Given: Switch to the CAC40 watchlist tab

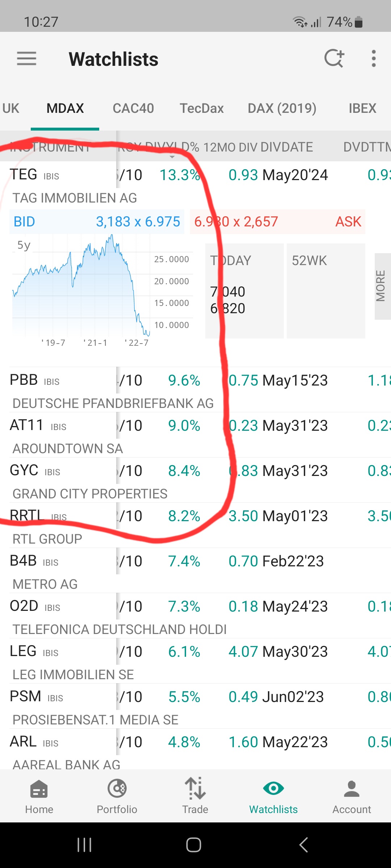Looking at the screenshot, I should pyautogui.click(x=133, y=109).
